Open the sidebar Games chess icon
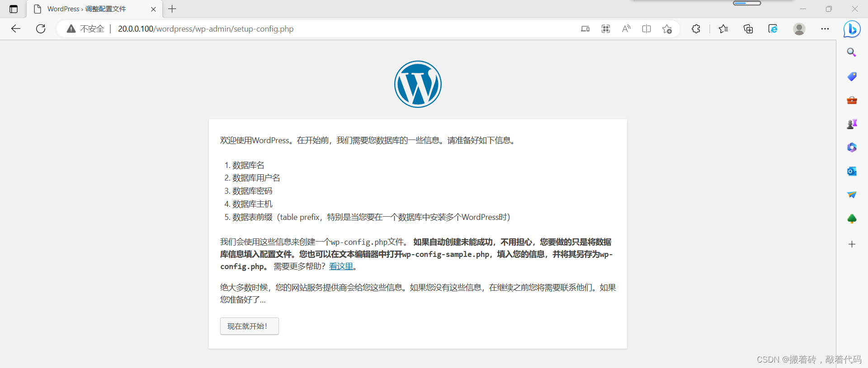 click(x=852, y=124)
